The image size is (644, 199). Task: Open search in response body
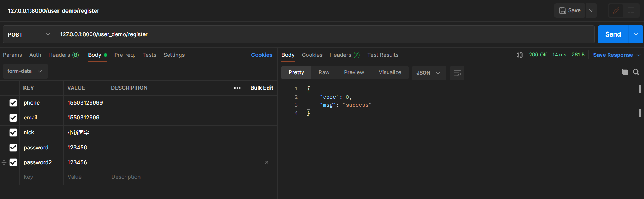636,72
